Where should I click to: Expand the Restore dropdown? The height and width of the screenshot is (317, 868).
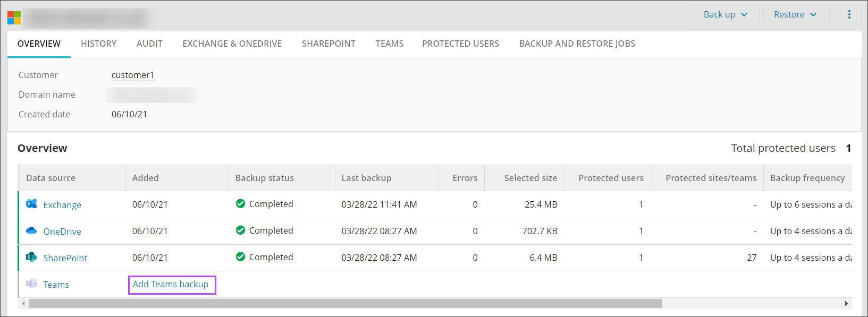pyautogui.click(x=795, y=14)
